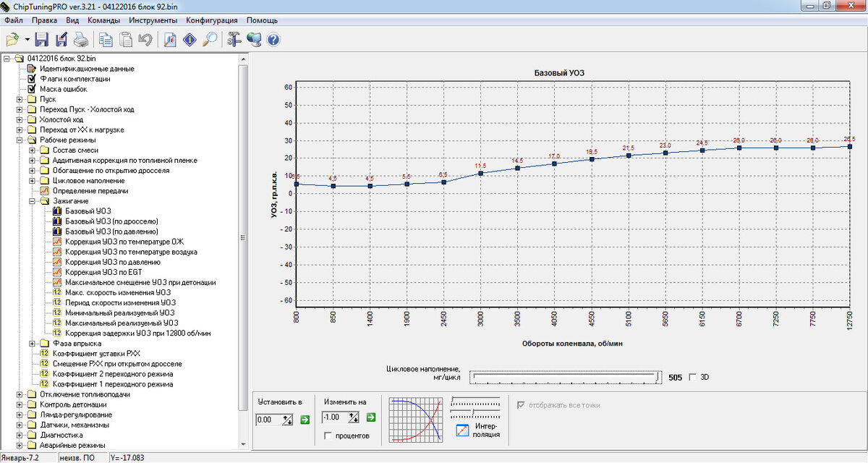Open the Помощь menu

click(262, 20)
